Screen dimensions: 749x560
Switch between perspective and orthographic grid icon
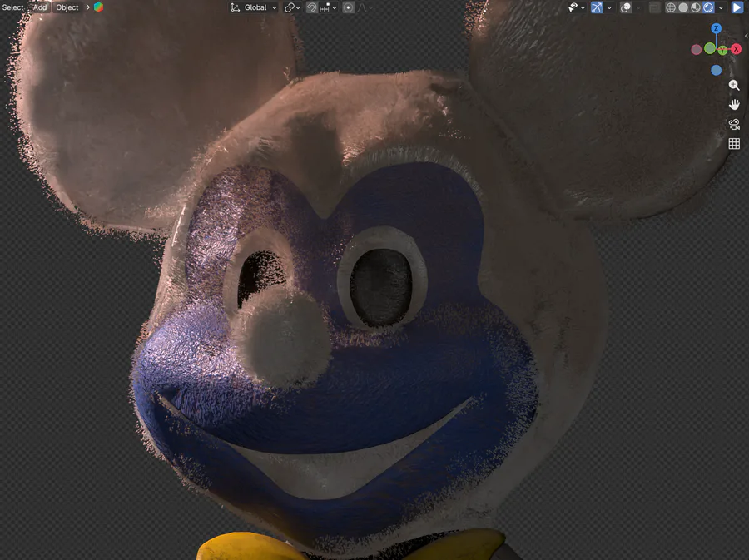tap(734, 144)
